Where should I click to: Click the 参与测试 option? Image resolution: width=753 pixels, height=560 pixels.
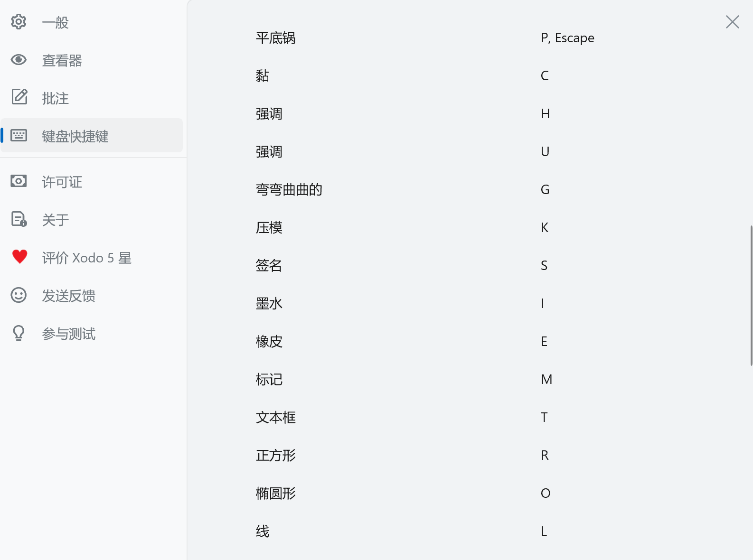(68, 334)
